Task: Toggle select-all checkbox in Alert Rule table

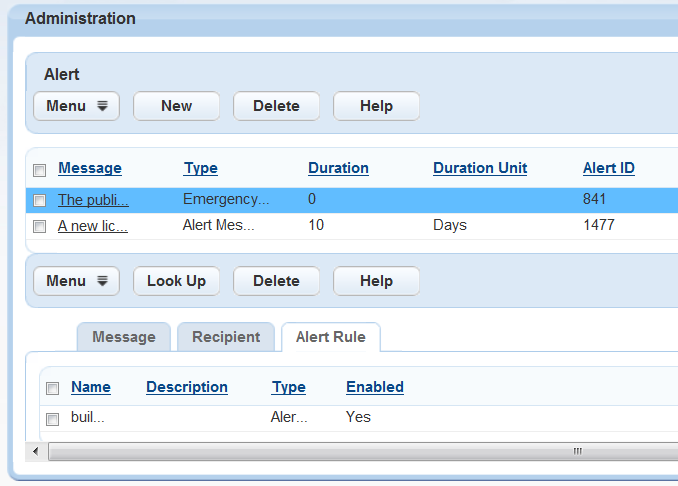Action: (53, 388)
